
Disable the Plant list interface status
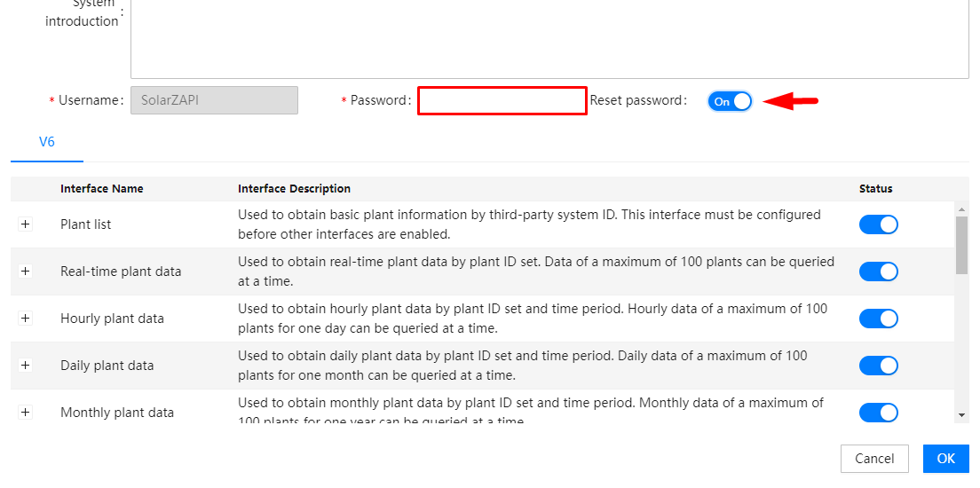point(878,224)
